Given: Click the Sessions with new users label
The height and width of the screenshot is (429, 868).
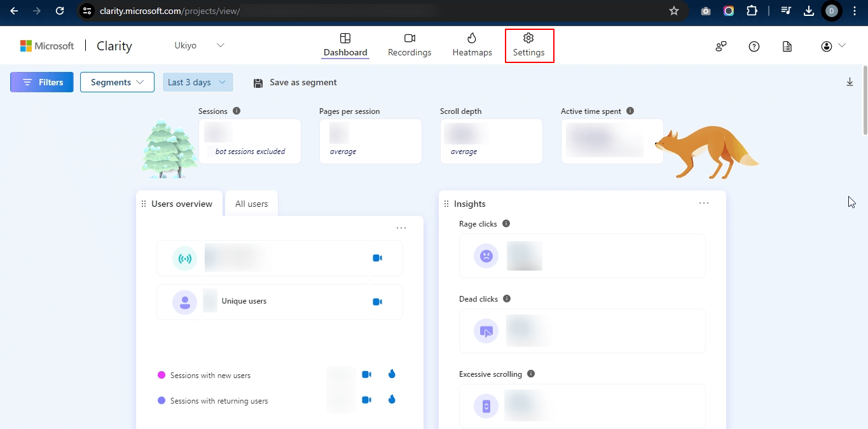Looking at the screenshot, I should (x=210, y=376).
